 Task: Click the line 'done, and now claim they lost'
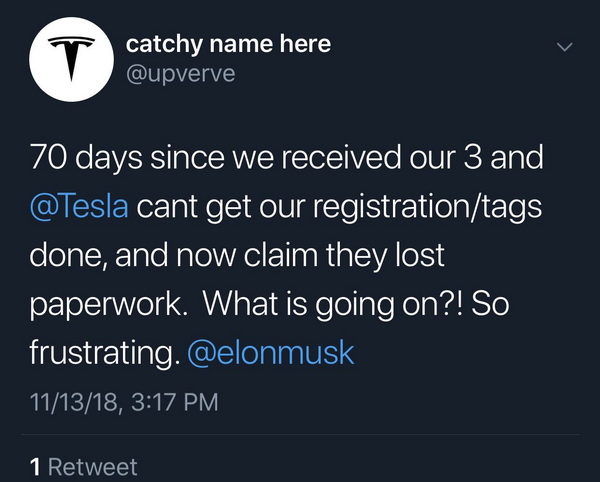click(x=237, y=255)
